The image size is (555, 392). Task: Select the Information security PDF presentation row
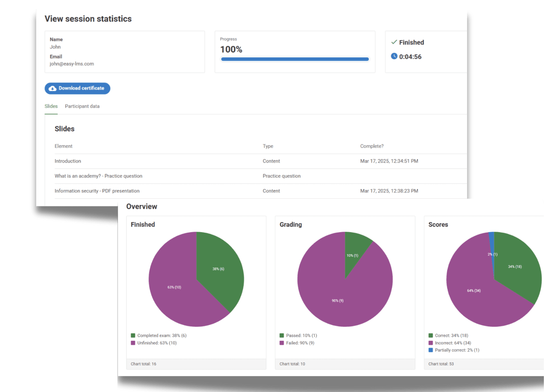pos(97,191)
